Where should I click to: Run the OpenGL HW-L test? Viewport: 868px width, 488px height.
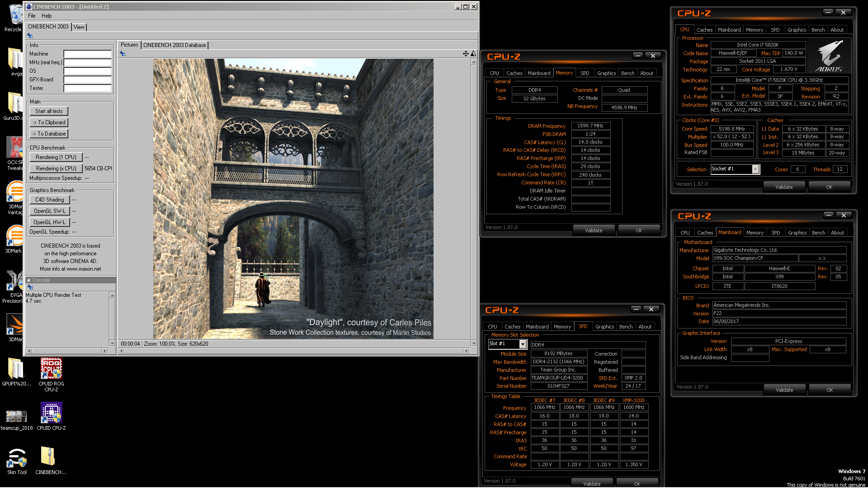pos(50,222)
